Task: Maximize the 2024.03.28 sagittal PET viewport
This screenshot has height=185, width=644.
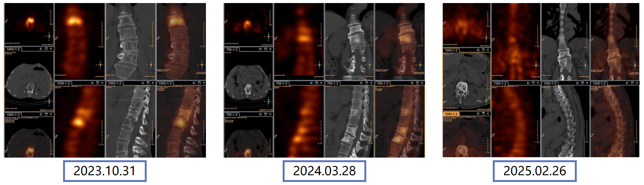Action: point(316,83)
